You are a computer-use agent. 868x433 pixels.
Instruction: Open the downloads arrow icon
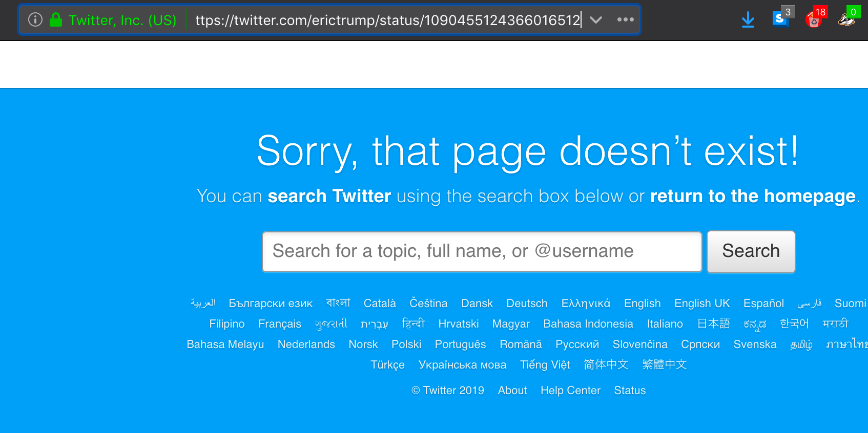click(x=748, y=20)
